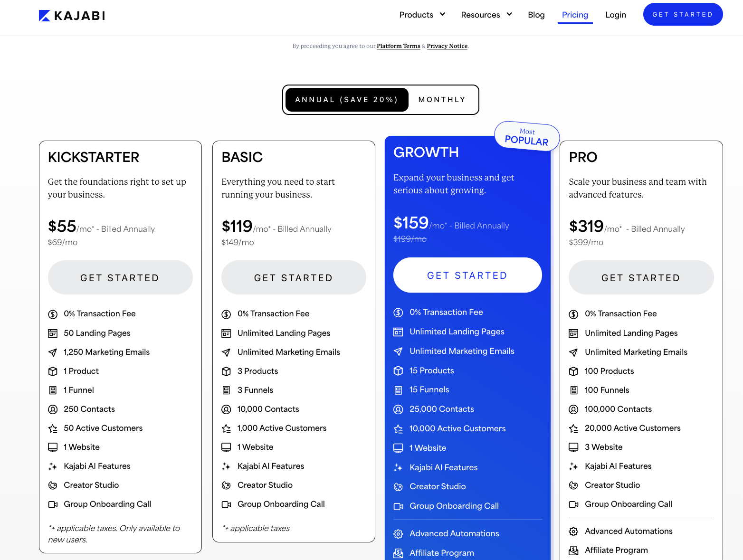
Task: Click Pro Creator Studio palette icon
Action: (573, 485)
